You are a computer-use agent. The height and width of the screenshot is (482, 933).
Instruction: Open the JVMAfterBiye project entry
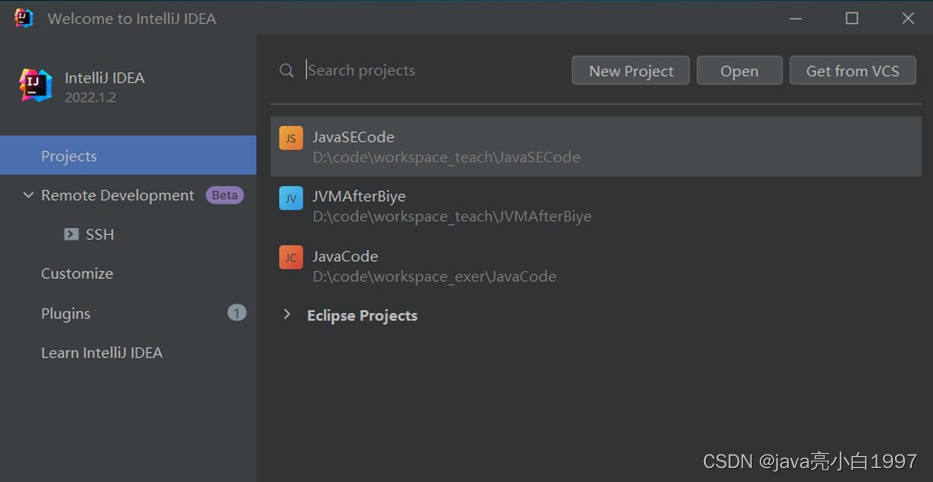(x=450, y=206)
